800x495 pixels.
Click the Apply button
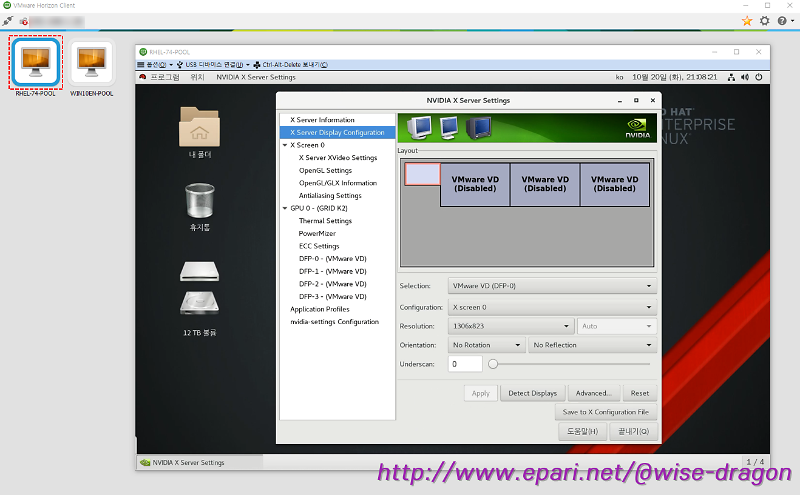tap(481, 393)
